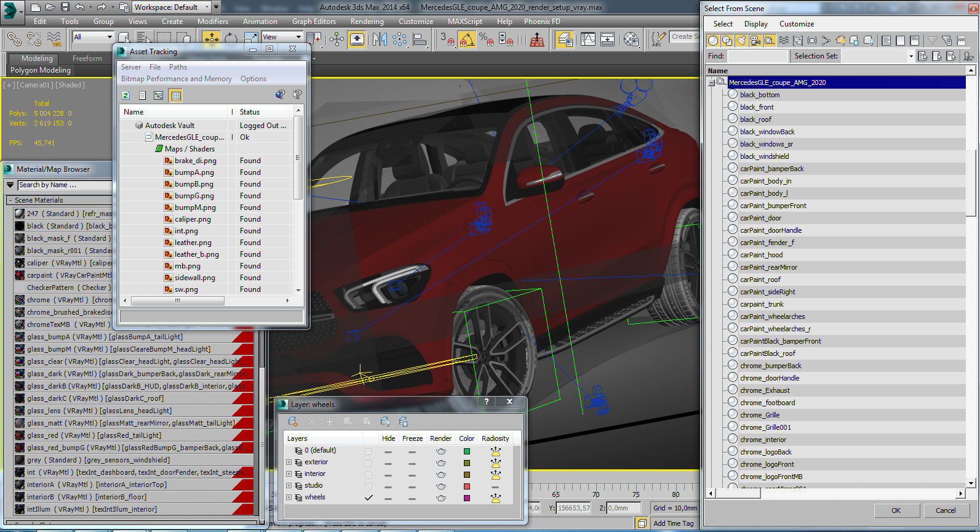Expand the exterior layer tree
980x532 pixels.
click(x=289, y=462)
